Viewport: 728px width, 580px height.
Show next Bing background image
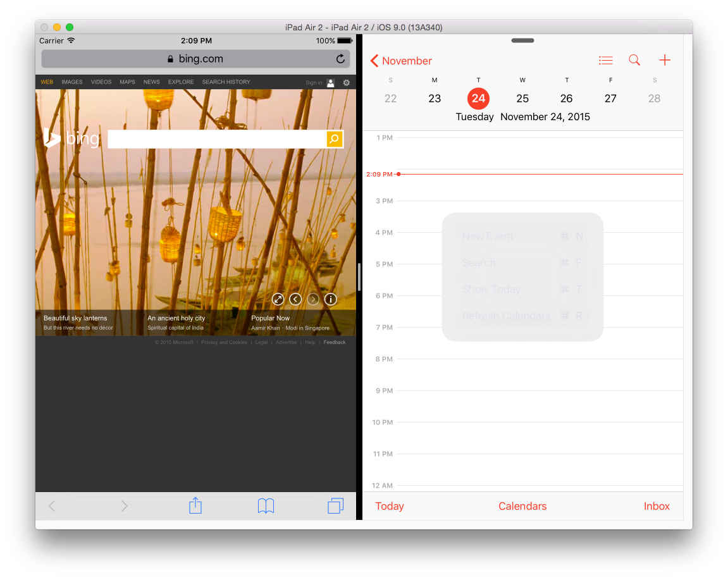(313, 300)
